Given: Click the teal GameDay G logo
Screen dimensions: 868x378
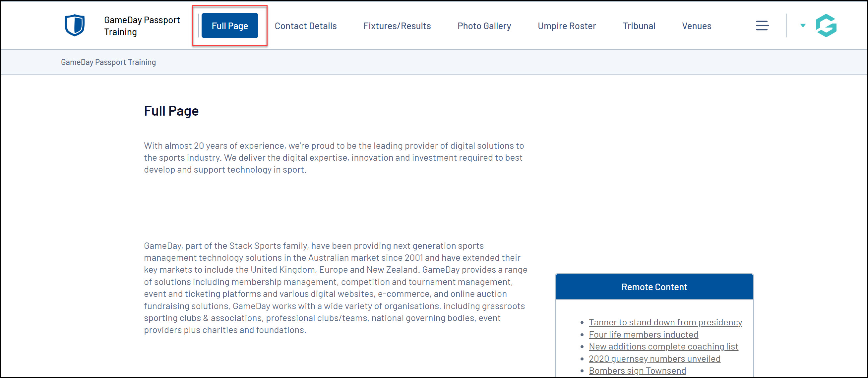Looking at the screenshot, I should 826,26.
